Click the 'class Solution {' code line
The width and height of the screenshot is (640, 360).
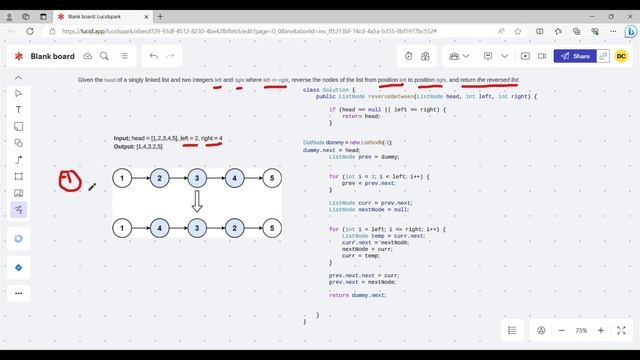pyautogui.click(x=329, y=90)
